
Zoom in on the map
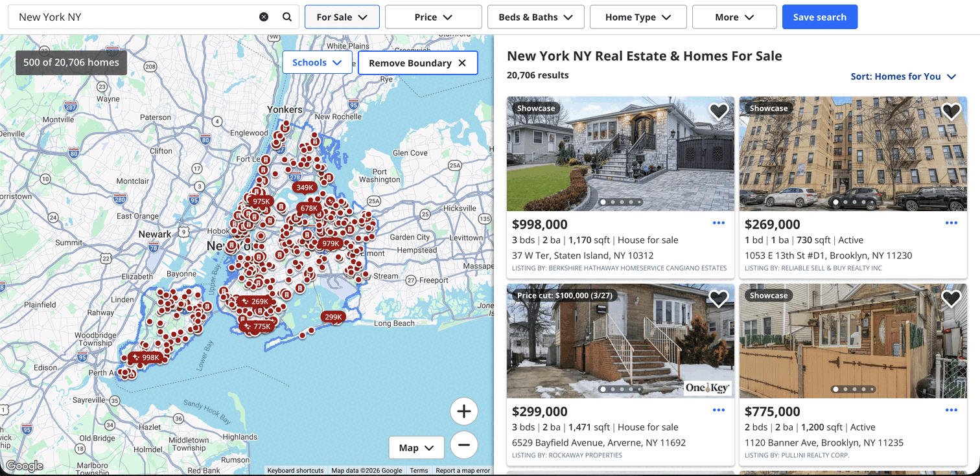pos(463,411)
